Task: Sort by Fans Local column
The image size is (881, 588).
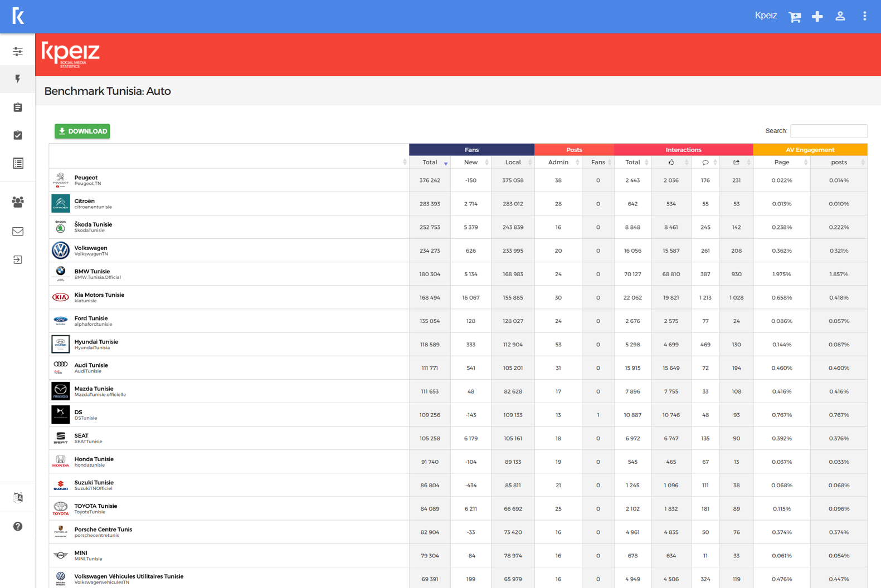Action: point(513,163)
